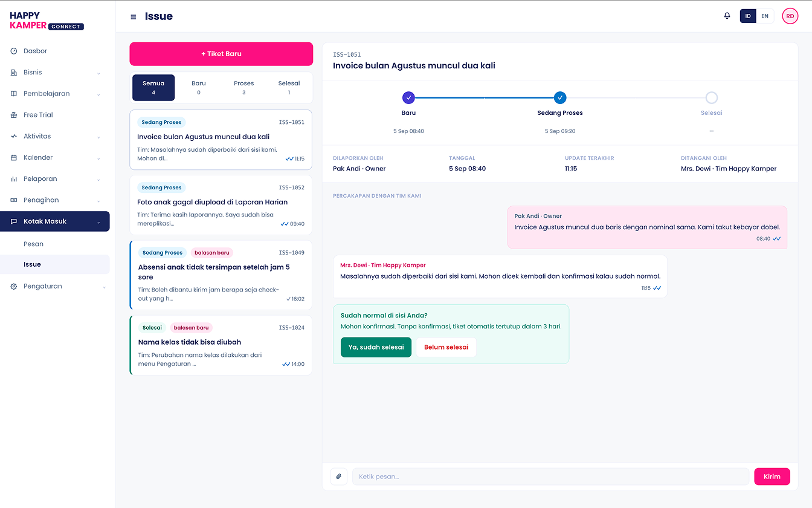812x508 pixels.
Task: Expand the Pengaturan submenu chevron
Action: pos(104,287)
